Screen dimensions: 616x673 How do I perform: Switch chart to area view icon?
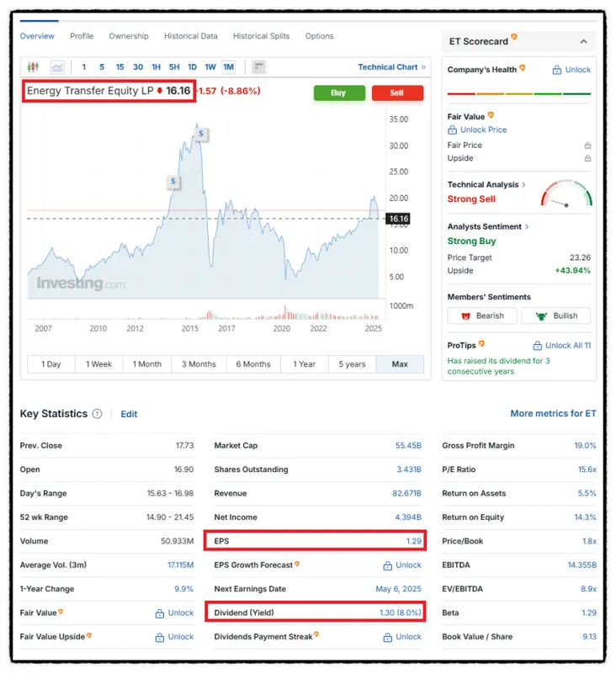[57, 67]
